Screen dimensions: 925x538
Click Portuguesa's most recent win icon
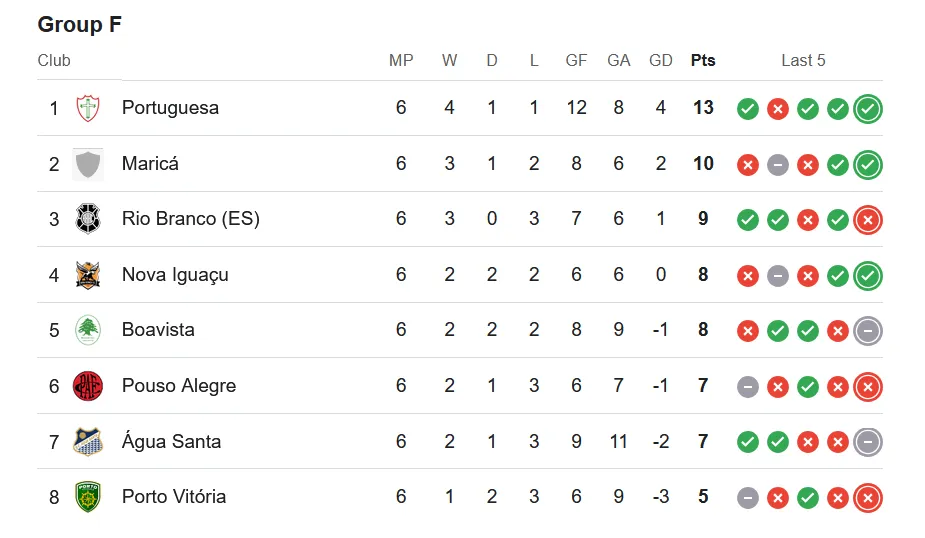click(x=868, y=109)
